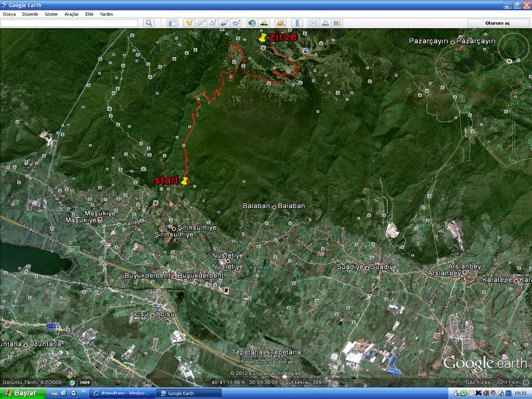Click the print icon in the toolbar
The image size is (532, 399).
(x=325, y=23)
